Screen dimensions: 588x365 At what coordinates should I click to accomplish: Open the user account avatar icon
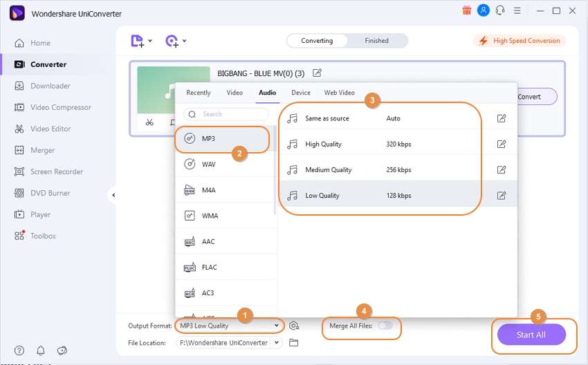coord(483,10)
